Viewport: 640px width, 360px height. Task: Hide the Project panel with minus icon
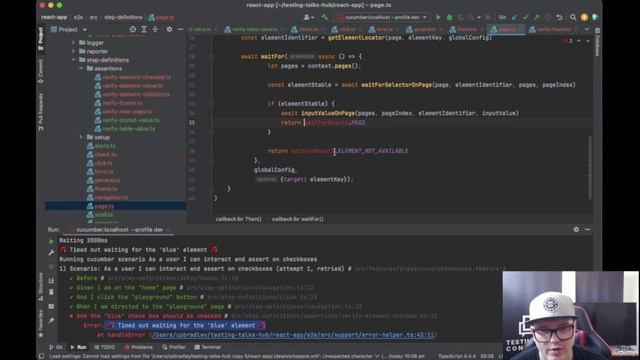(180, 29)
